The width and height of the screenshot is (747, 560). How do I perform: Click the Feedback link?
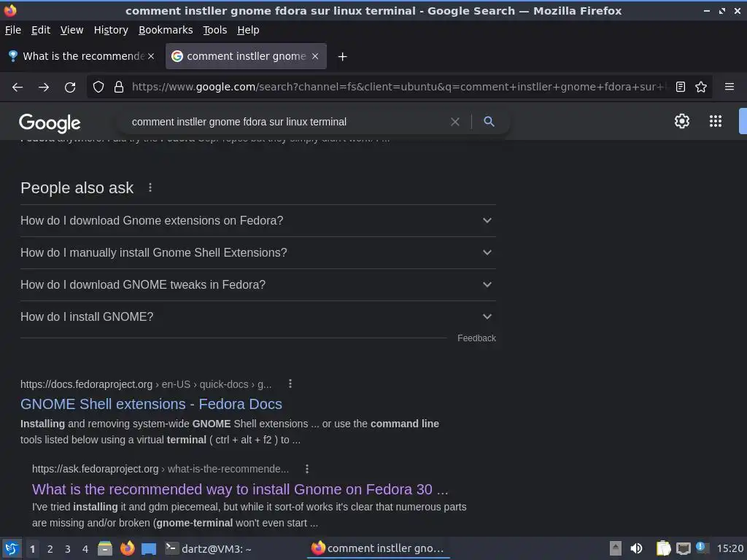(x=476, y=338)
